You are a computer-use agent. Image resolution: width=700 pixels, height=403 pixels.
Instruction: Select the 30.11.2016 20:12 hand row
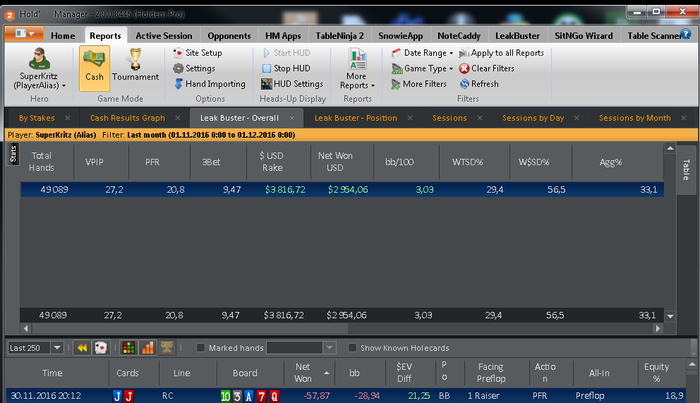coord(346,396)
